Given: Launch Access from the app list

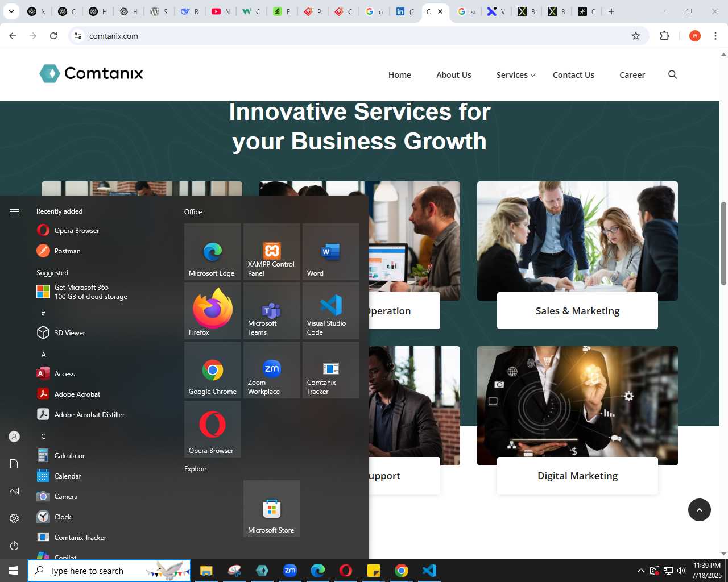Looking at the screenshot, I should click(102, 374).
